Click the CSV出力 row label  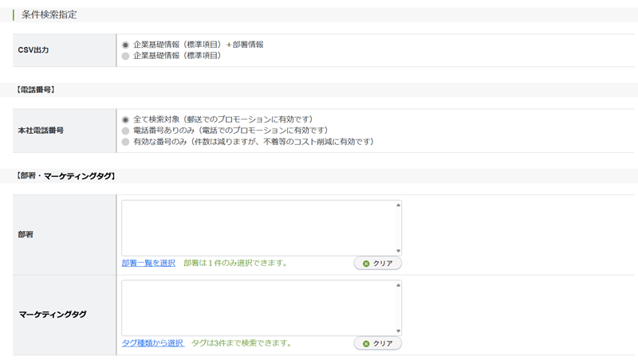coord(35,50)
